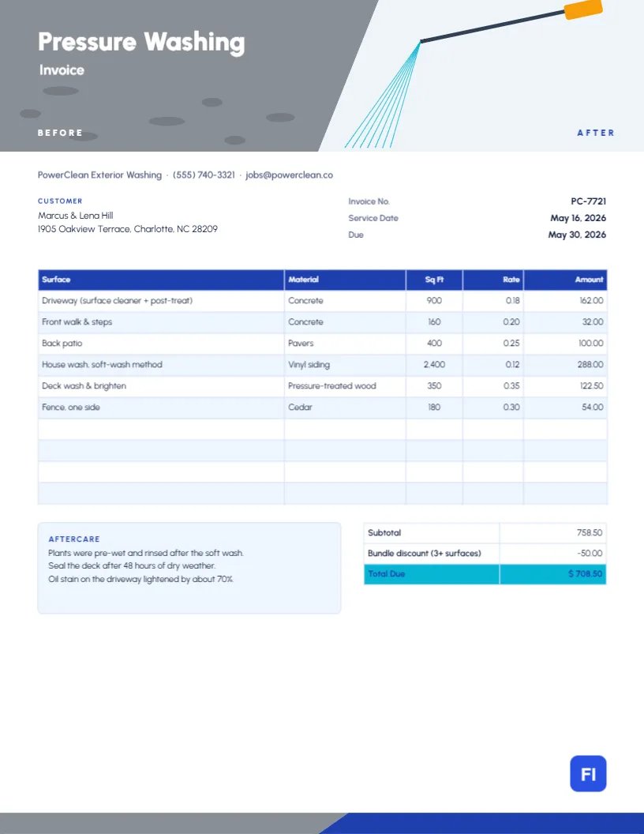This screenshot has width=644, height=834.
Task: Click the orange pressure washer handle
Action: click(583, 9)
